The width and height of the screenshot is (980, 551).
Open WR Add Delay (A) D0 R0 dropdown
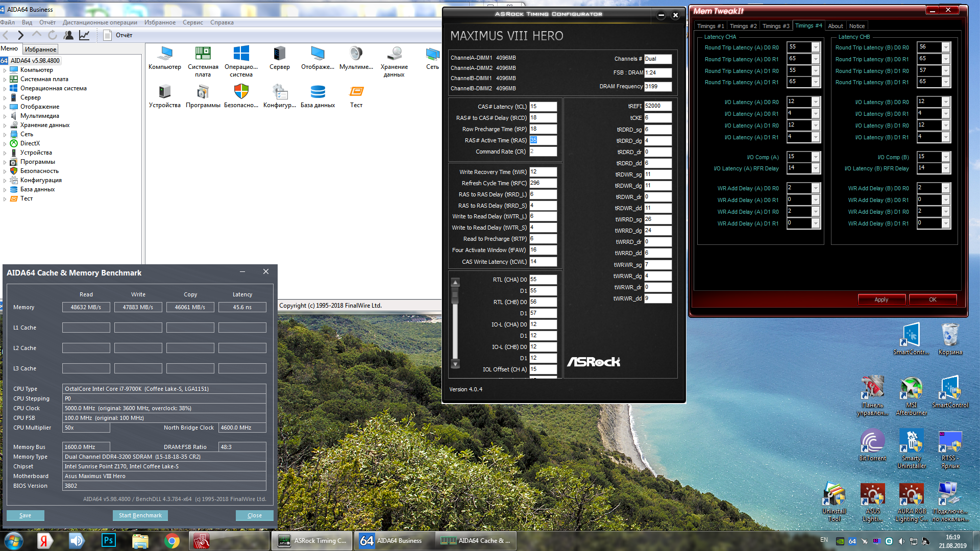pyautogui.click(x=816, y=188)
